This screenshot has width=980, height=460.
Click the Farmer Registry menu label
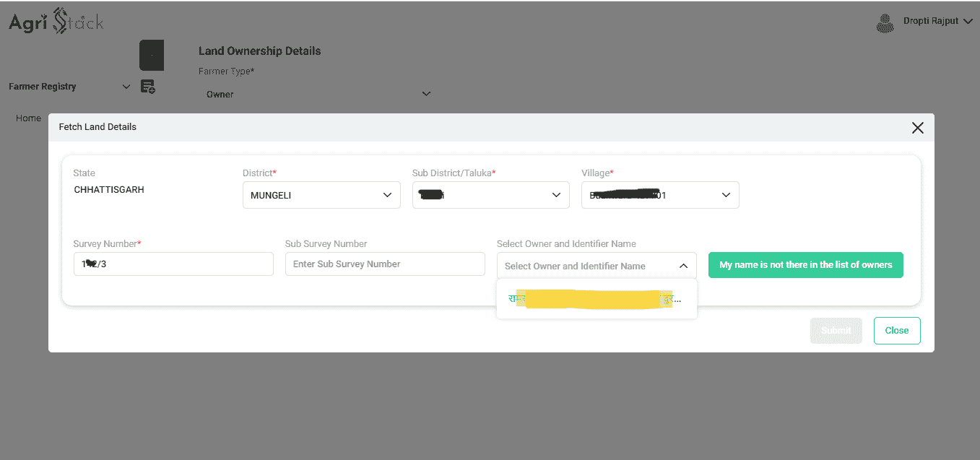coord(43,87)
